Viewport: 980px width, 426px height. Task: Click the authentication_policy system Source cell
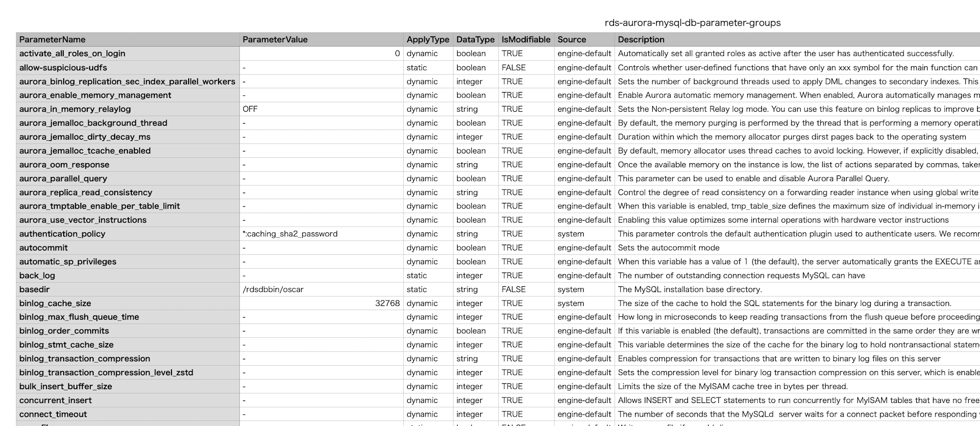584,234
